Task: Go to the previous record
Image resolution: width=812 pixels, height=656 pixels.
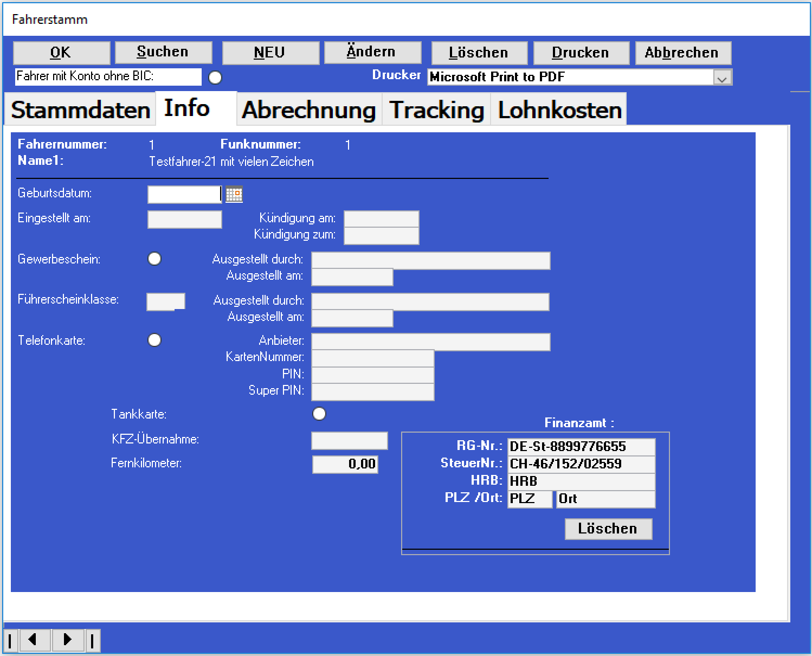Action: tap(34, 640)
